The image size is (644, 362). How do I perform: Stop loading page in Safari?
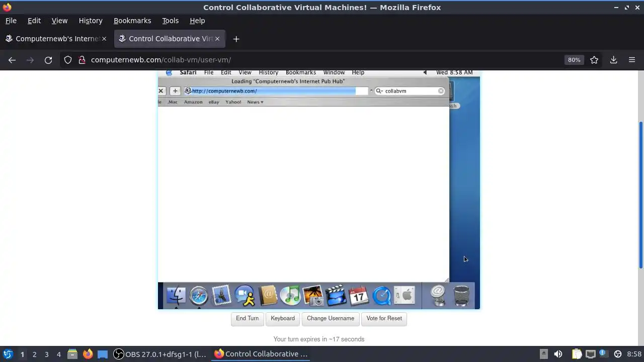(x=161, y=91)
